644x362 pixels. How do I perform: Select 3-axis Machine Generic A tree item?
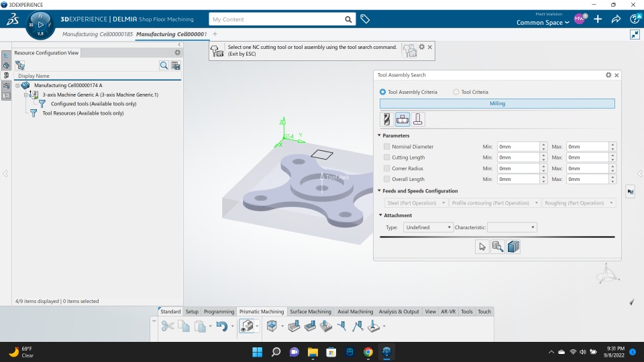tap(100, 95)
